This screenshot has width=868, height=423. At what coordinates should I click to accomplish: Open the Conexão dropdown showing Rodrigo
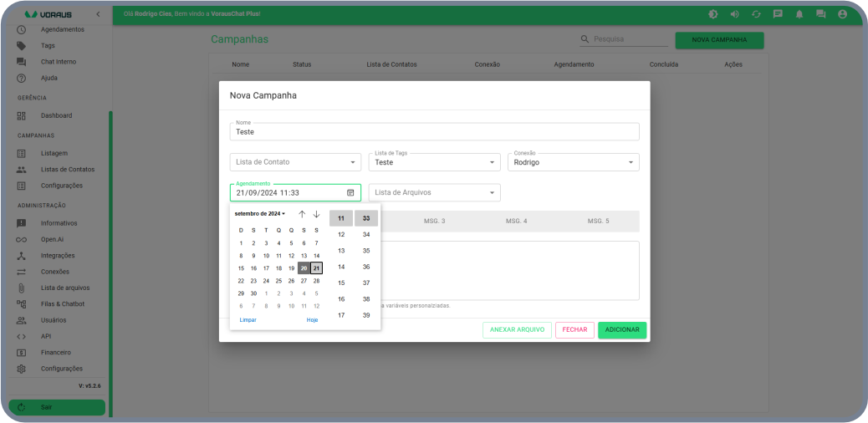[x=573, y=162]
